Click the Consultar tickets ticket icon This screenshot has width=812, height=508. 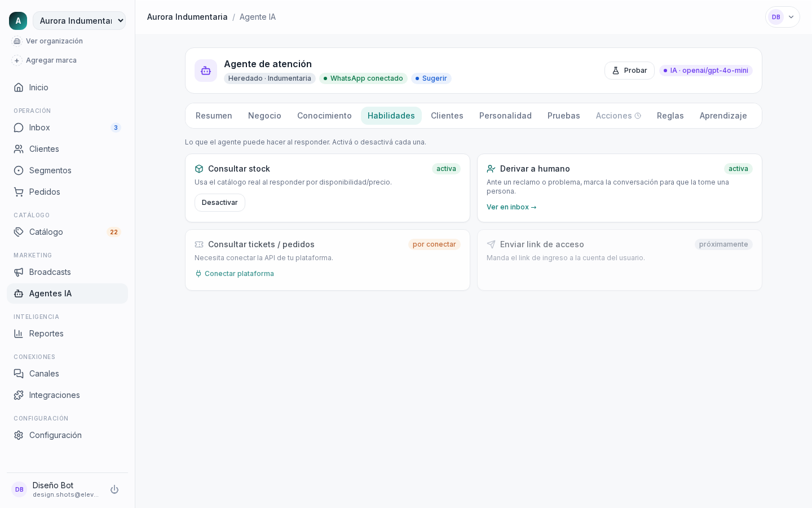pyautogui.click(x=199, y=244)
